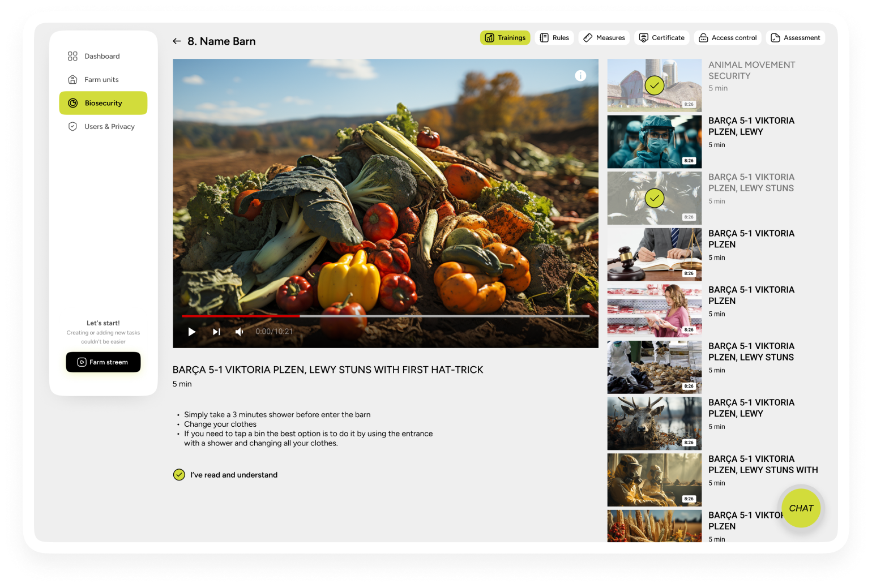Open the yellow CHAT button
Screen dimensions: 872x588
pyautogui.click(x=801, y=508)
